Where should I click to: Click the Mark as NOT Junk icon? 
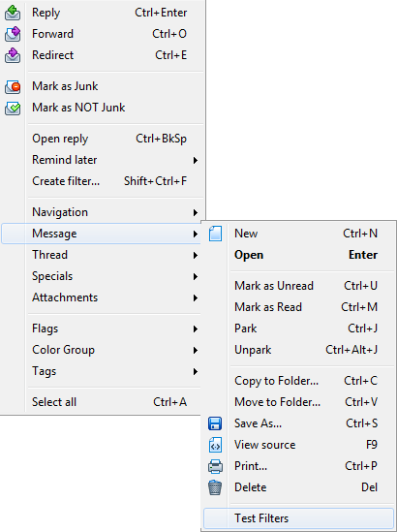coord(13,108)
